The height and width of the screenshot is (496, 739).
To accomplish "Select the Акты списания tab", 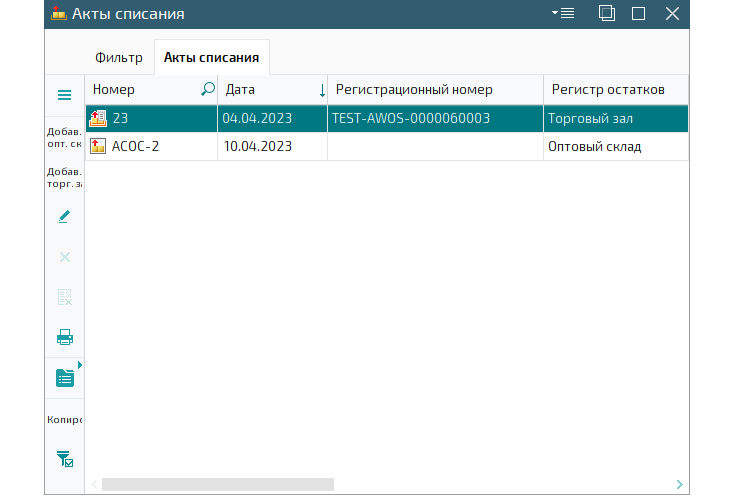I will (211, 58).
